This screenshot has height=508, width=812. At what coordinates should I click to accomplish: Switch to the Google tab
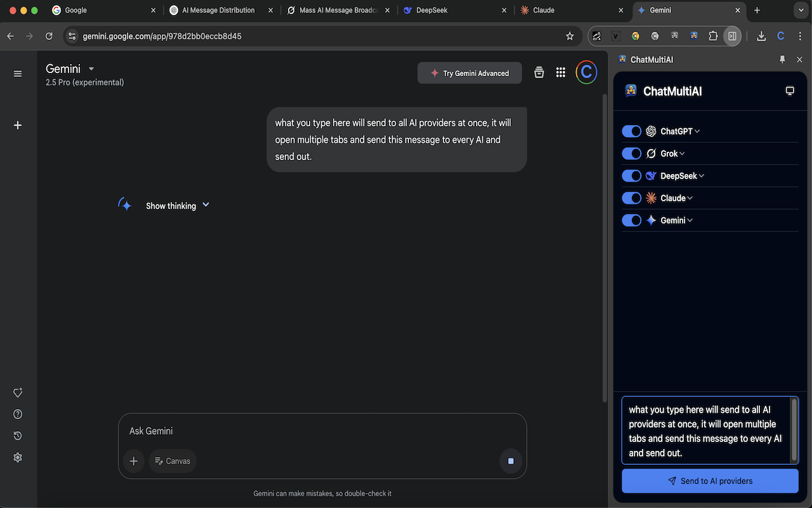click(103, 10)
